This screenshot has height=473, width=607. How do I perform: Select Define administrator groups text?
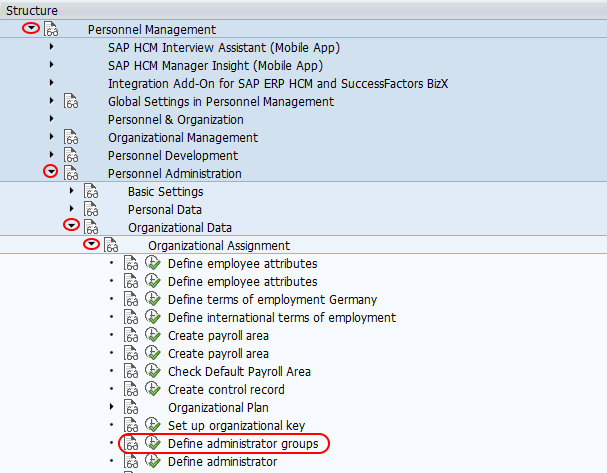pyautogui.click(x=243, y=444)
